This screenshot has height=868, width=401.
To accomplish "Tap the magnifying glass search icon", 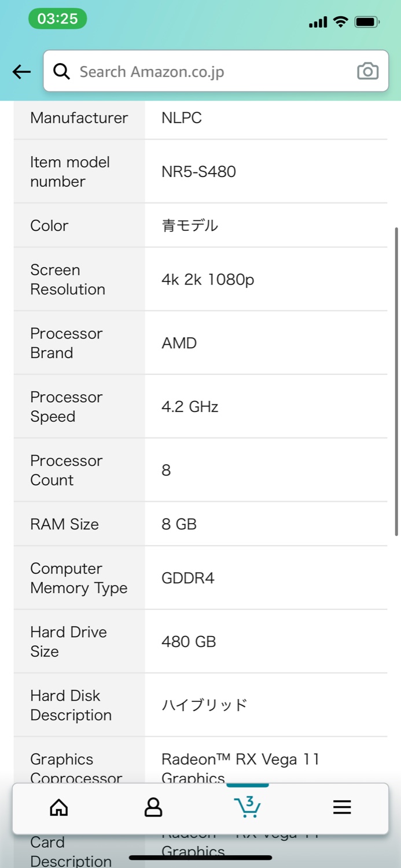I will (x=61, y=71).
